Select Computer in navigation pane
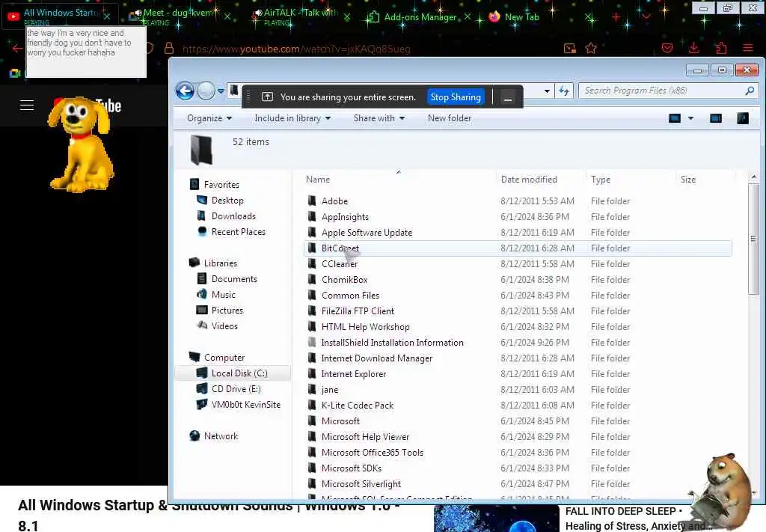The height and width of the screenshot is (532, 766). (x=224, y=358)
